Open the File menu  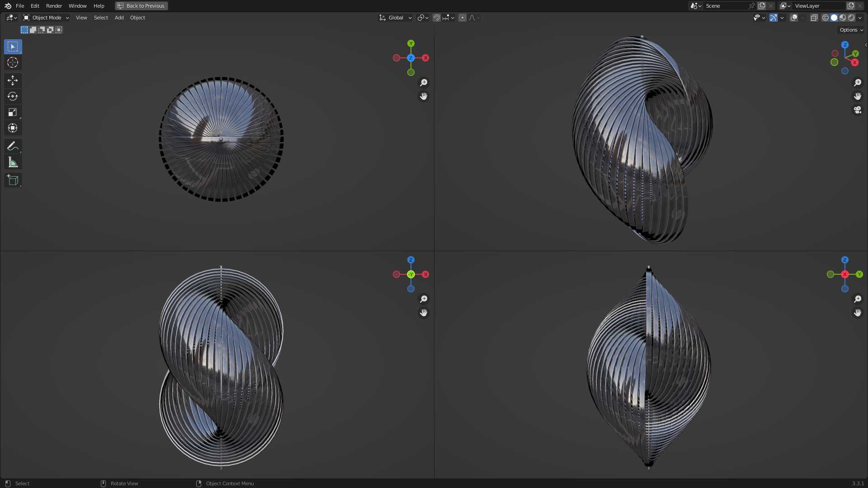(x=20, y=6)
